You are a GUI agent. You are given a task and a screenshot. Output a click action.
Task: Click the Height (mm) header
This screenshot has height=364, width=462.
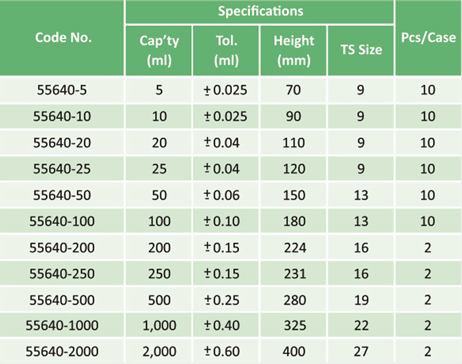(293, 51)
